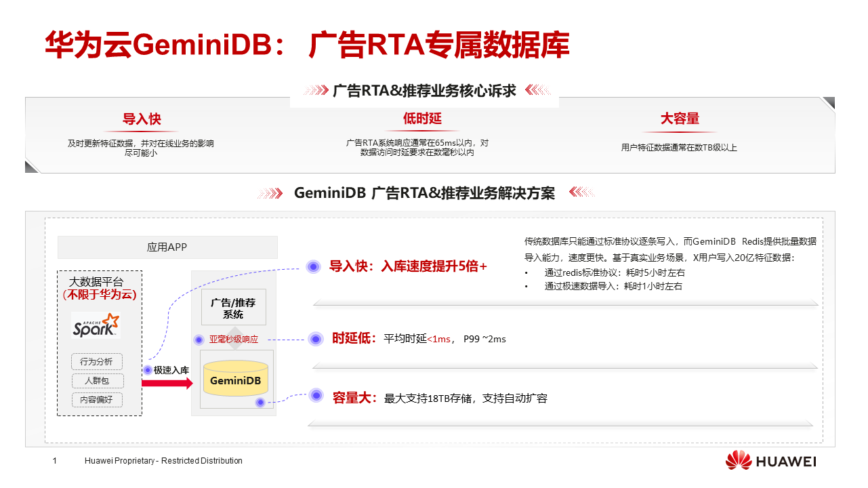Click the slide page number 1

pyautogui.click(x=55, y=461)
